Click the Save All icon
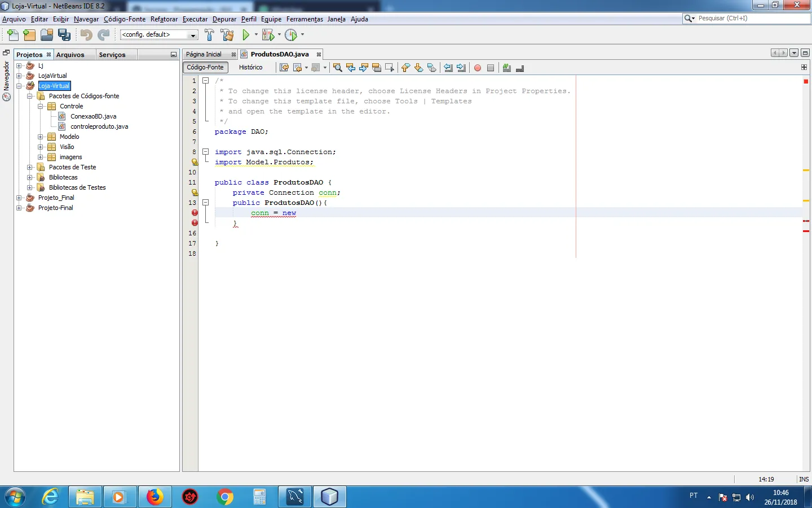 pos(64,35)
